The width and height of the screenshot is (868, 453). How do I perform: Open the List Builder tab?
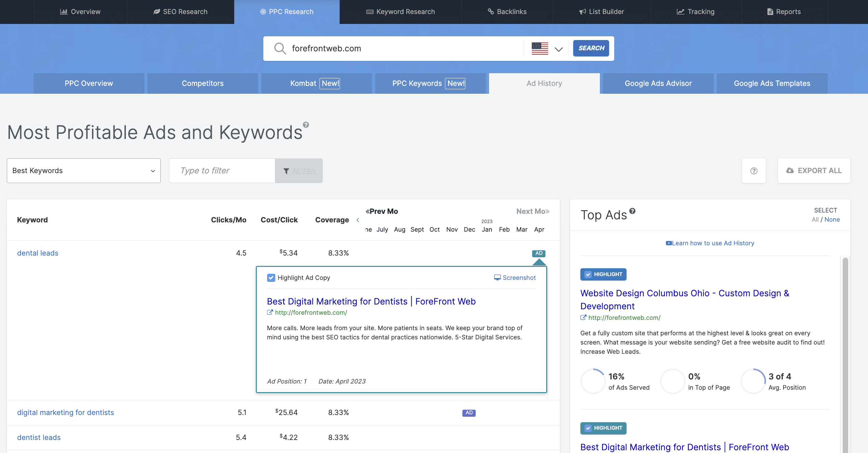tap(602, 12)
